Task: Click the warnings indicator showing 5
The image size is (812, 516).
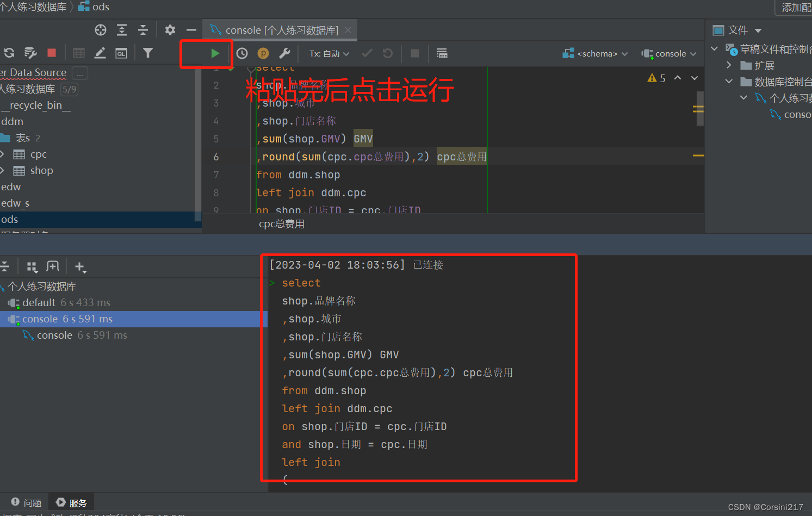Action: click(x=656, y=78)
